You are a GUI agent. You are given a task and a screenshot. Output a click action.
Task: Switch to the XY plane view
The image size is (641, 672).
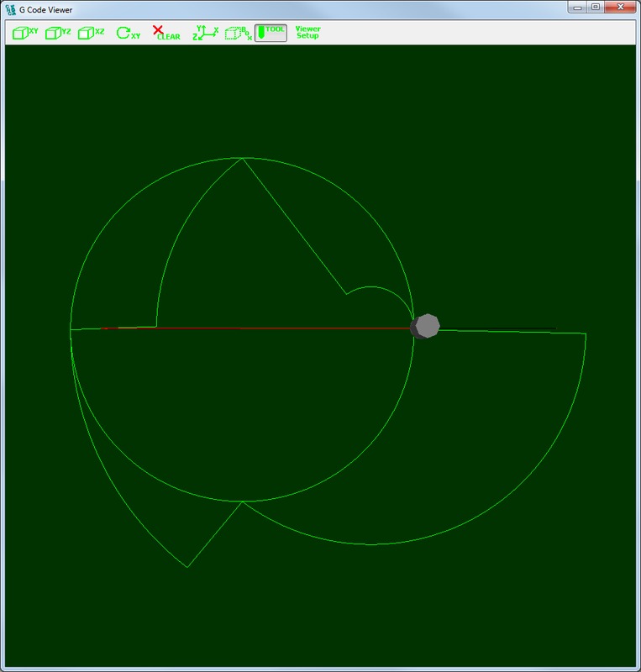click(x=25, y=33)
